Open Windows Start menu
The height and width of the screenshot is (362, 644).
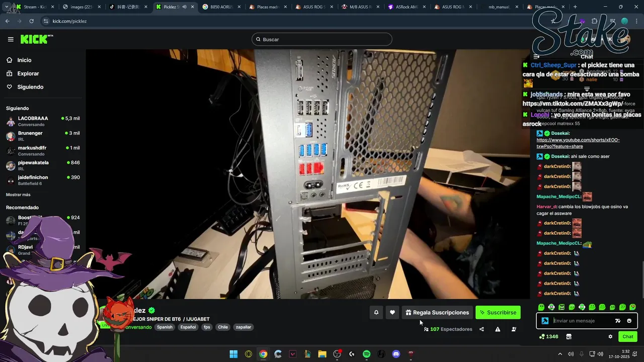tap(233, 354)
